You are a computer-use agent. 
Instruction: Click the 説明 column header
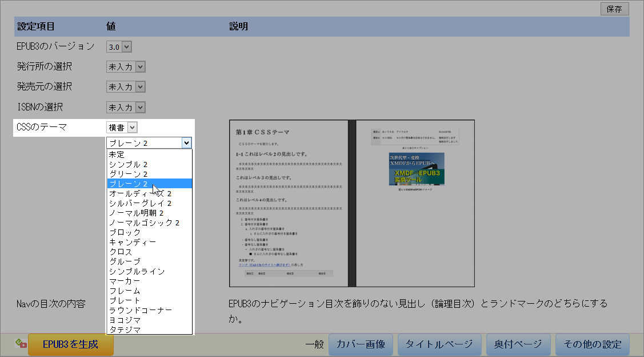pos(238,27)
